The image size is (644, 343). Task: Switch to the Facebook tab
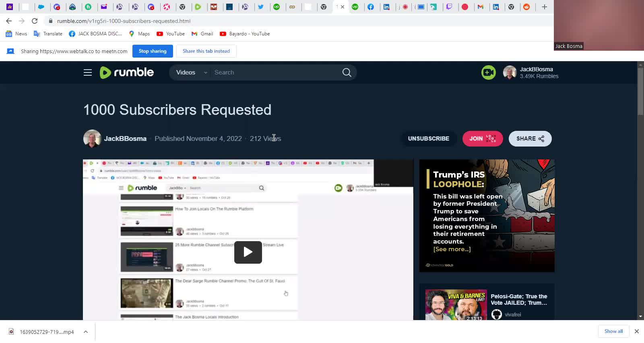coord(371,7)
